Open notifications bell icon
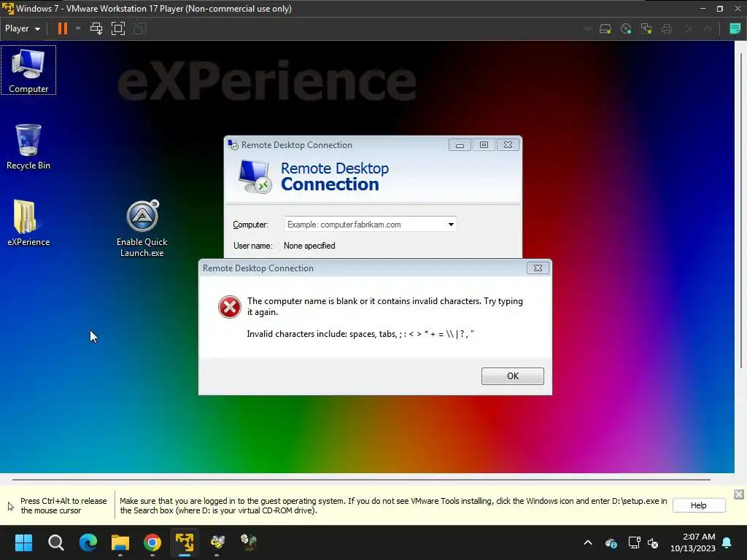 [727, 542]
